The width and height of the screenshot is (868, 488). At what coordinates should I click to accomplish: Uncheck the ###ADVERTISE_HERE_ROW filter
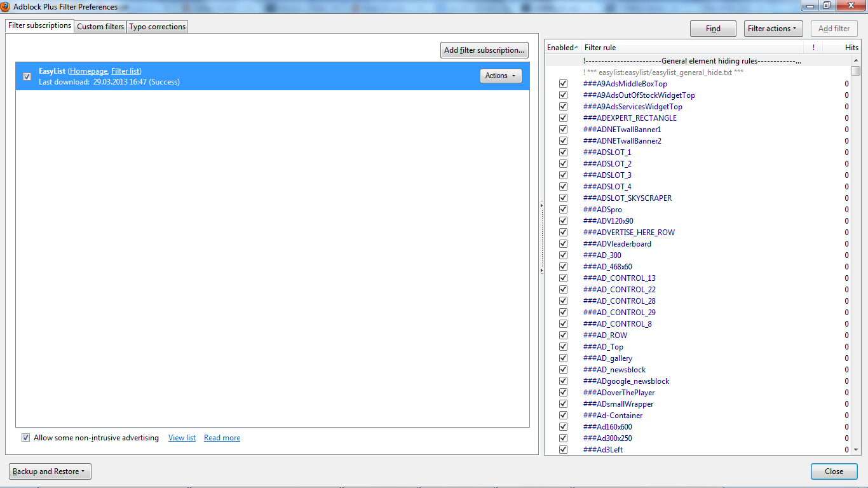[x=563, y=233]
